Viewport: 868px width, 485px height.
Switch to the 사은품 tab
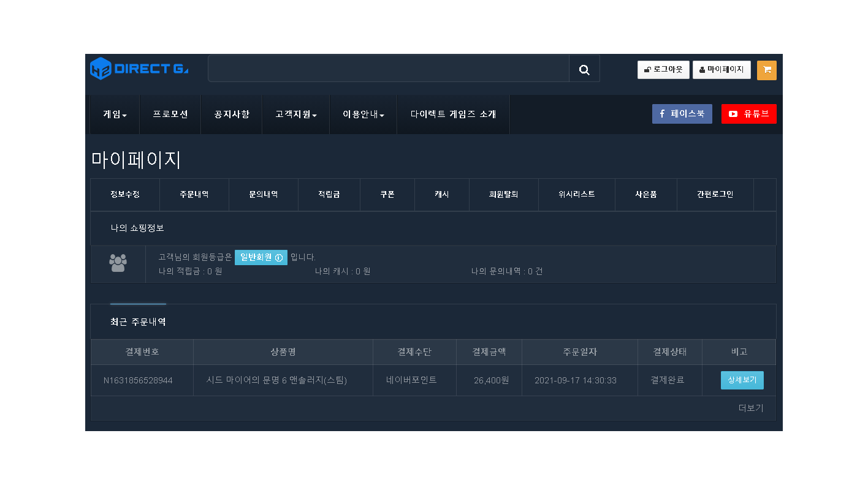tap(646, 195)
